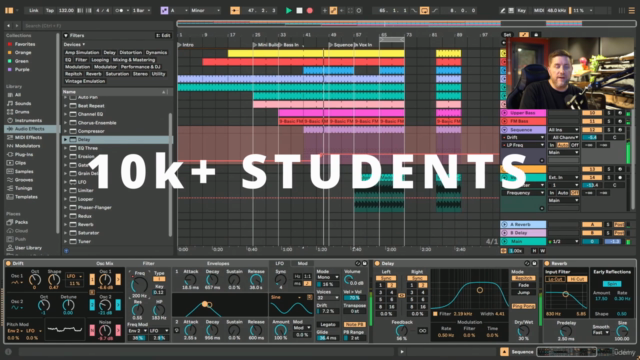Solo the A Reverb return track

point(609,224)
